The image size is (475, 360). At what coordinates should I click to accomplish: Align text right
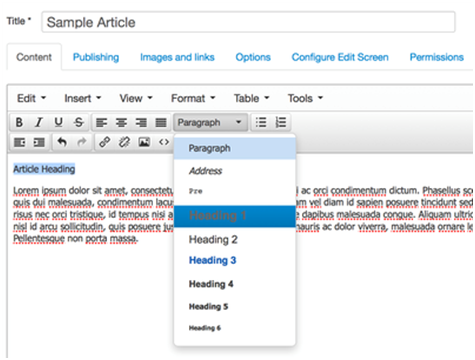click(x=141, y=122)
